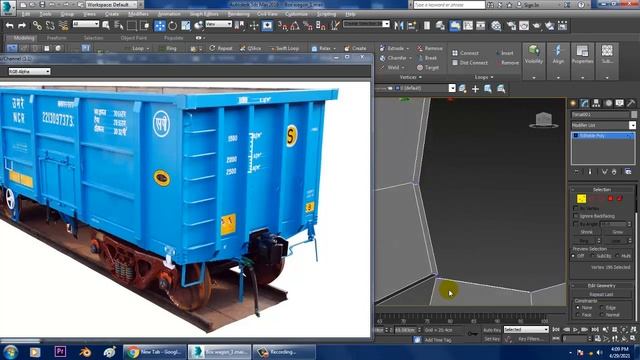Click the Grow selection button
This screenshot has height=360, width=640.
click(618, 232)
